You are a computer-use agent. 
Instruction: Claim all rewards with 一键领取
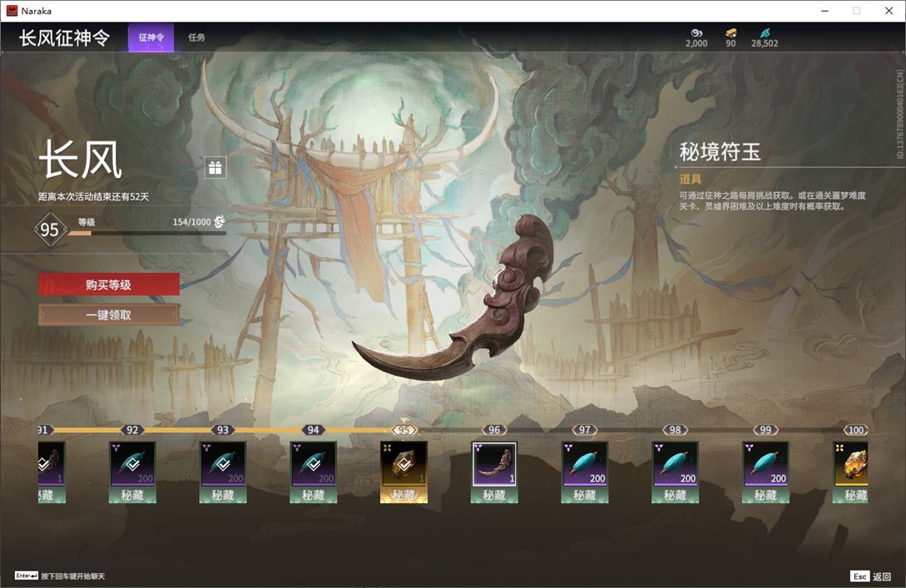tap(109, 315)
